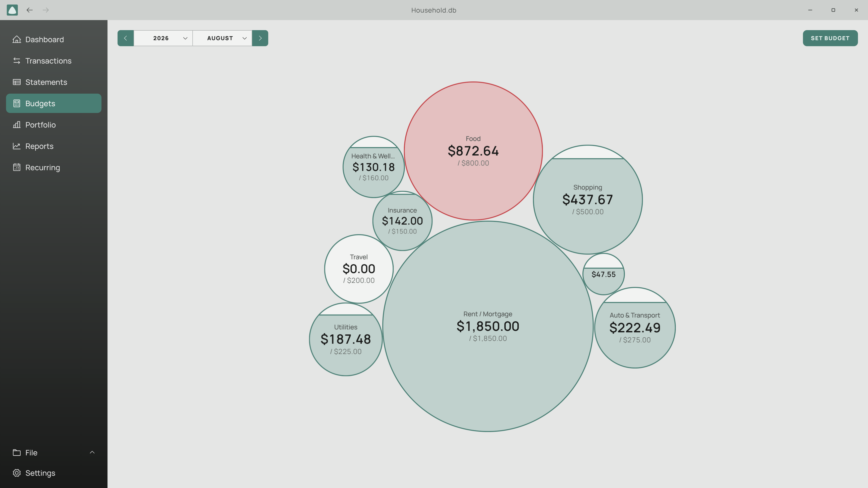Click the Settings gear icon
Viewport: 868px width, 488px height.
pyautogui.click(x=17, y=473)
